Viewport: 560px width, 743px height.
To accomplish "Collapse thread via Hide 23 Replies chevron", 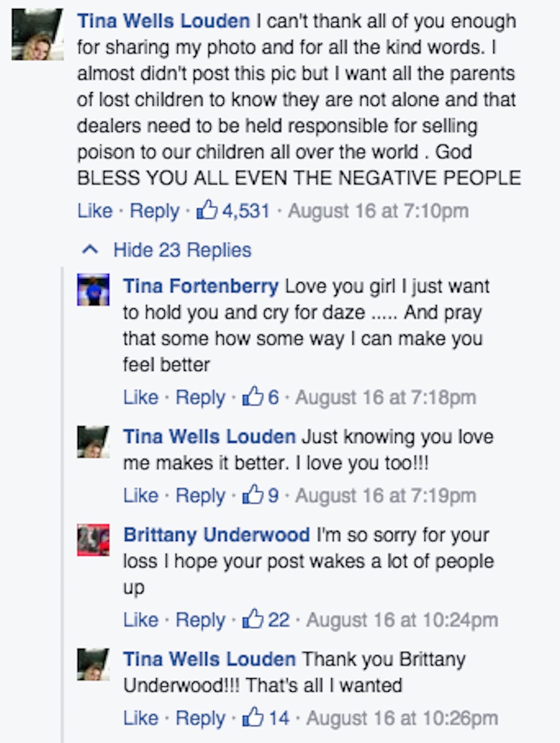I will pyautogui.click(x=90, y=250).
